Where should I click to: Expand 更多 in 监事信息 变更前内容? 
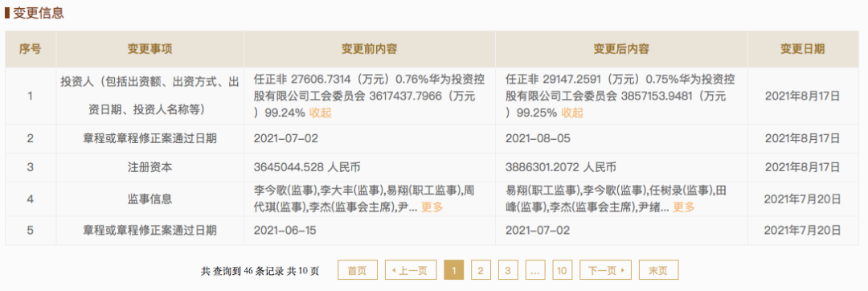[x=432, y=207]
